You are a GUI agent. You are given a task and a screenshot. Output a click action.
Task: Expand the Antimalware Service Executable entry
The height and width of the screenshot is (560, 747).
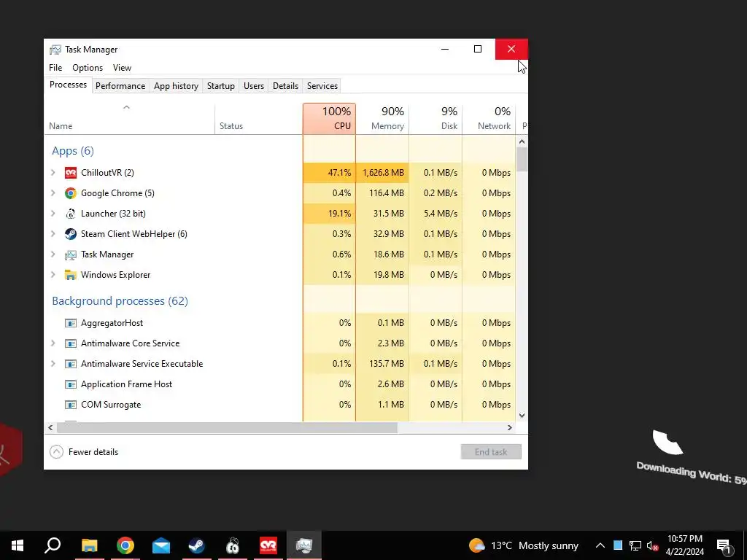point(53,364)
